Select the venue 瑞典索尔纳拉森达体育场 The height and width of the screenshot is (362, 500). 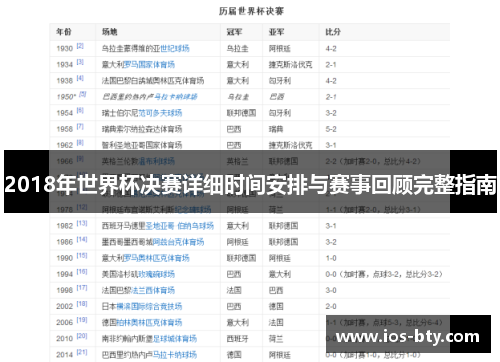pos(142,129)
